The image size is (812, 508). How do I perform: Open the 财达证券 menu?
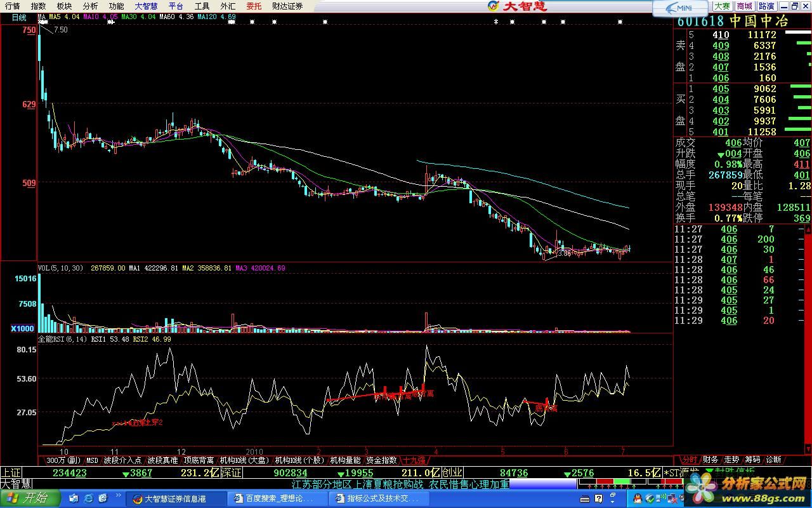287,6
